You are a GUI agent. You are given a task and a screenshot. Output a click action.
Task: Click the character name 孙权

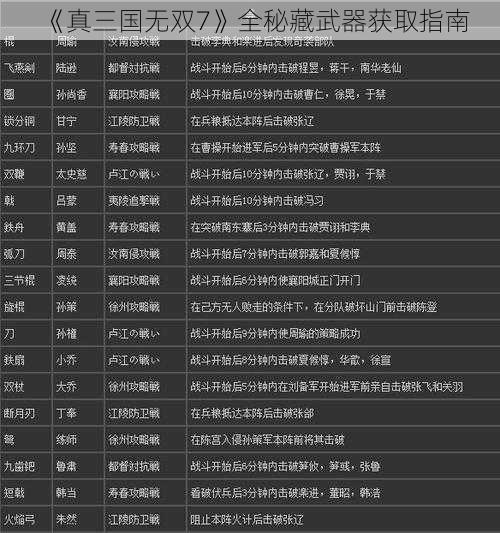[x=66, y=333]
